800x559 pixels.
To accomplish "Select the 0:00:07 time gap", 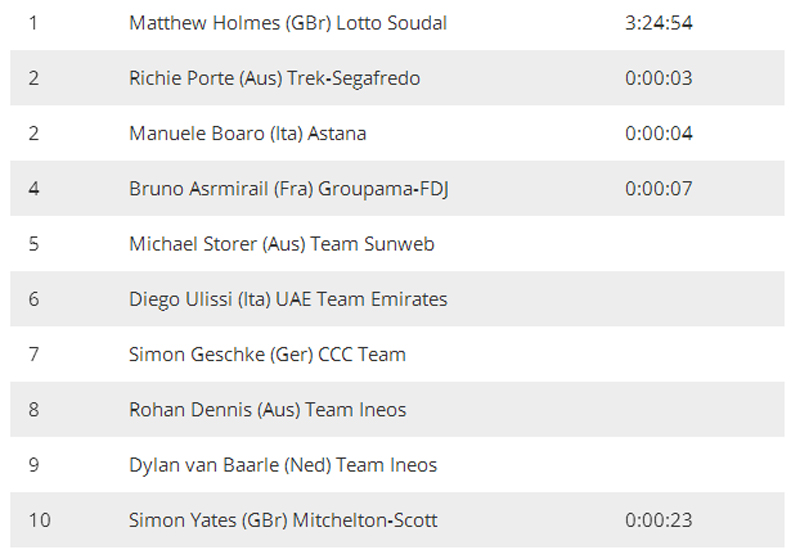I will point(659,189).
